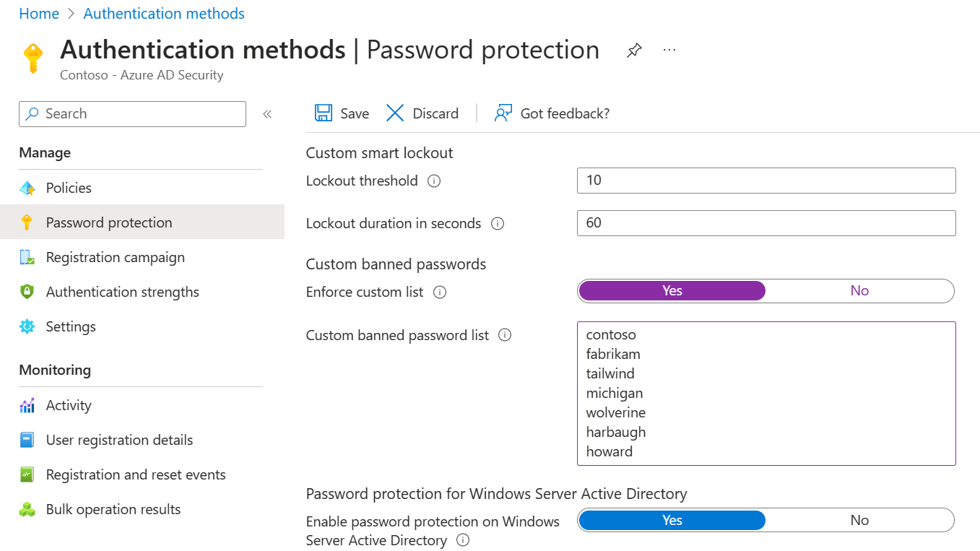Image resolution: width=980 pixels, height=551 pixels.
Task: Set Enforce custom list to No
Action: click(859, 291)
